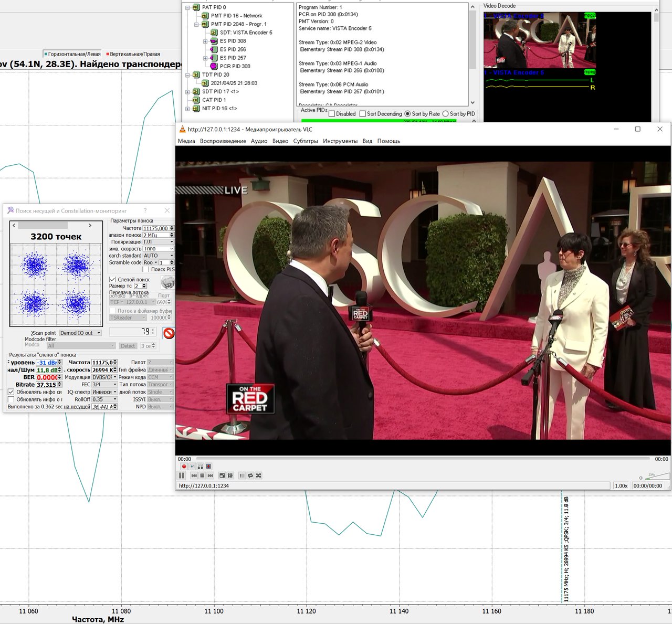
Task: Pause playback in VLC
Action: [x=182, y=475]
